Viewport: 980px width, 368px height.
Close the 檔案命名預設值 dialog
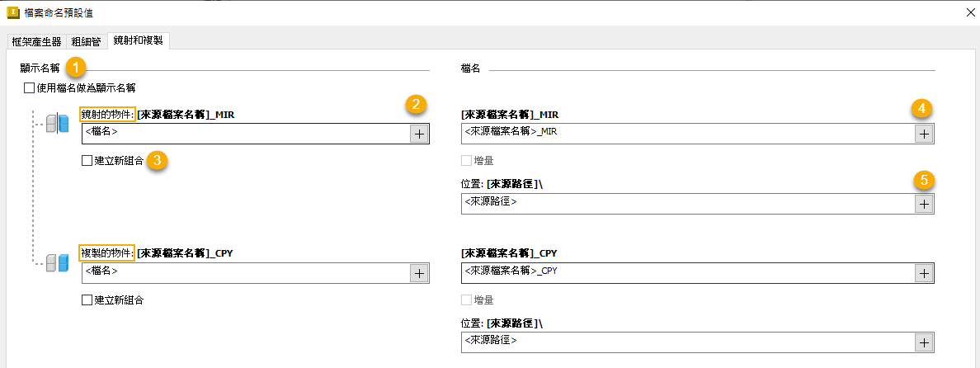tap(968, 12)
